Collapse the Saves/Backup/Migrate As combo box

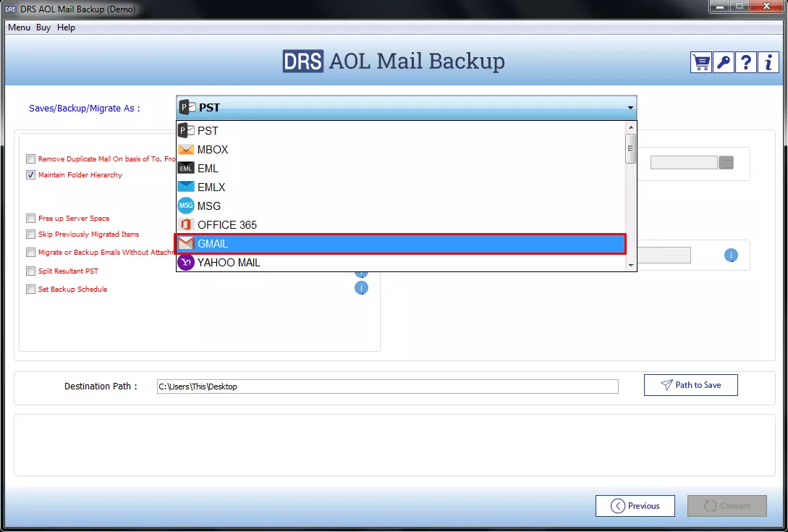tap(630, 108)
